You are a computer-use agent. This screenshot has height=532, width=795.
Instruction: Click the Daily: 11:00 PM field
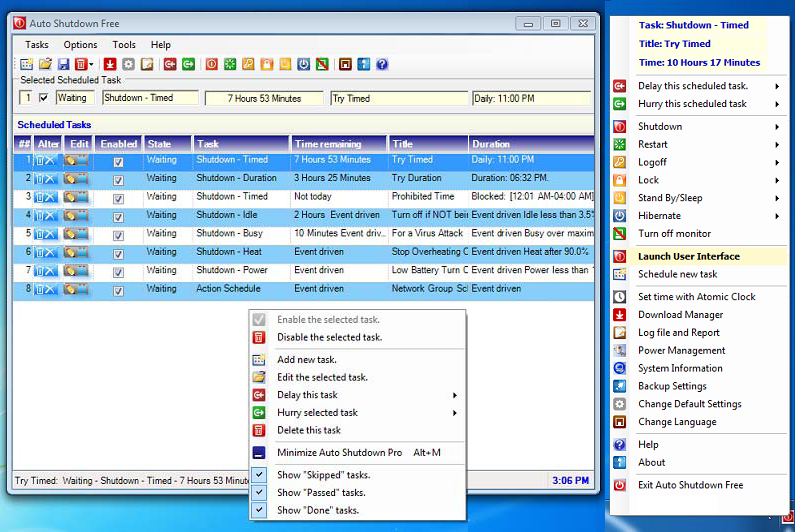point(531,98)
